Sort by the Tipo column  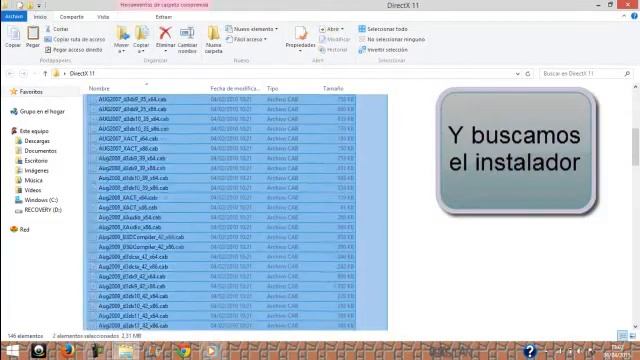272,88
